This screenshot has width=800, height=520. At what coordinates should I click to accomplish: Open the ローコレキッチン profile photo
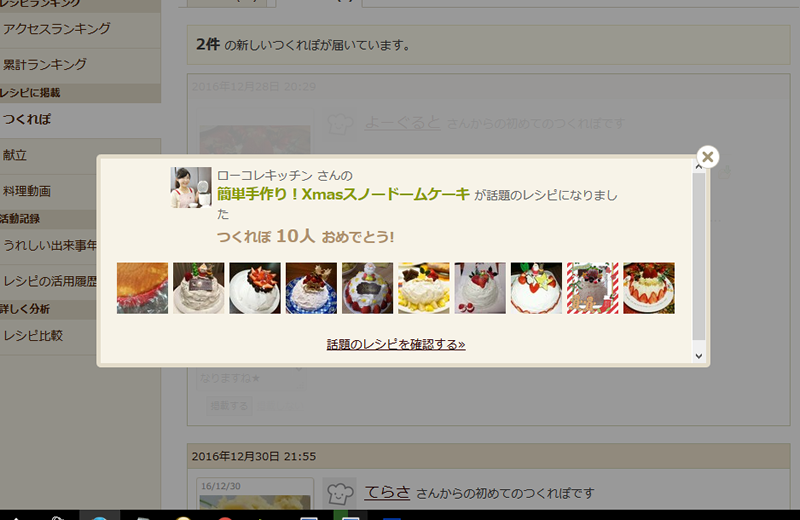(191, 187)
